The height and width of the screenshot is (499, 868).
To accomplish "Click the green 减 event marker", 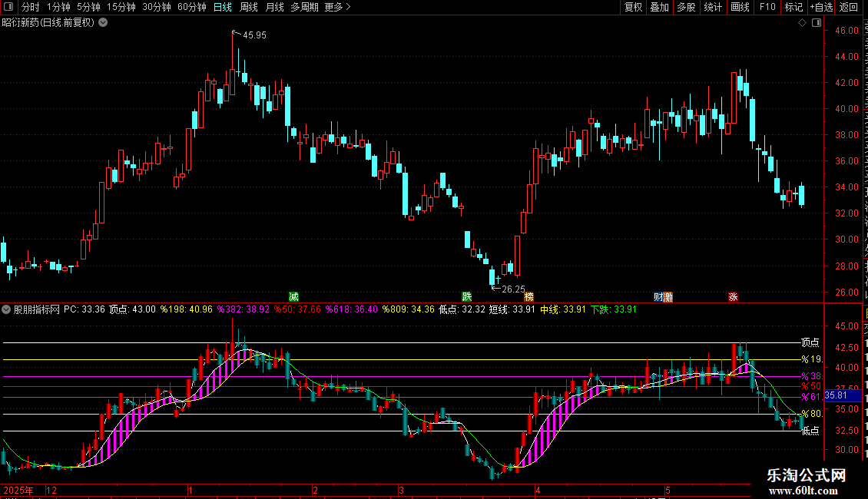I will [x=294, y=297].
